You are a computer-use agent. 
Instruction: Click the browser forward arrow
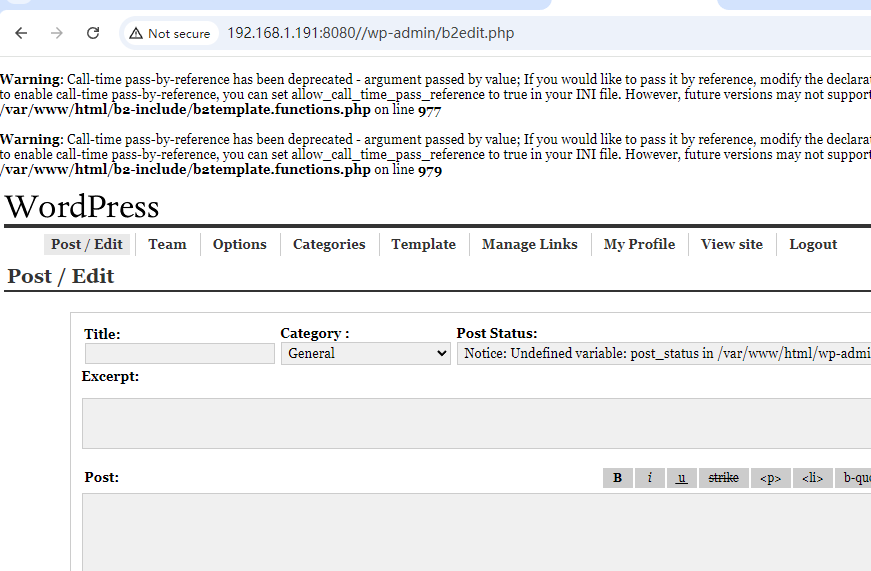pos(57,33)
